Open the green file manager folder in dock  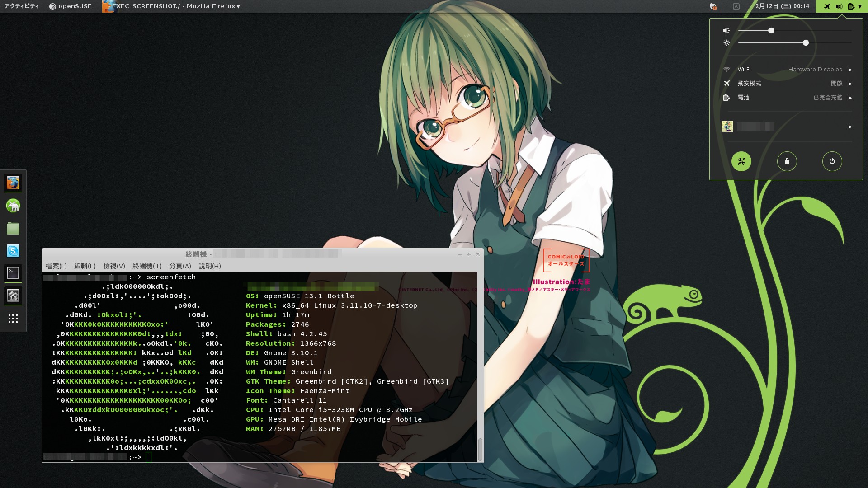(x=13, y=228)
